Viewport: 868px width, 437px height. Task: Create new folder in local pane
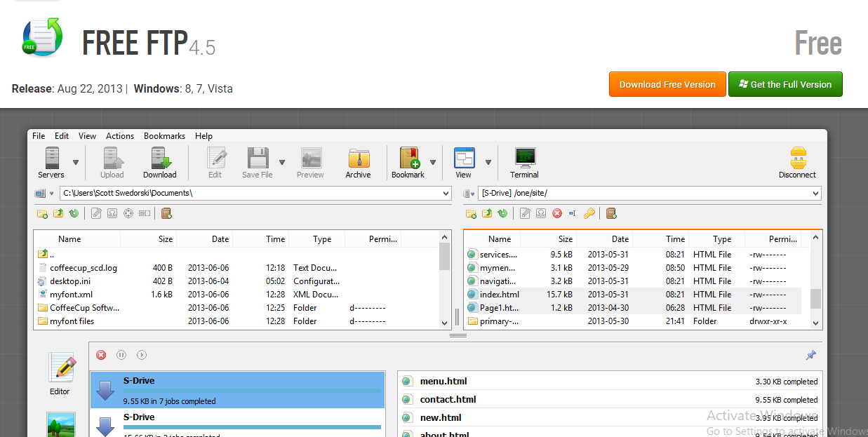[x=42, y=213]
